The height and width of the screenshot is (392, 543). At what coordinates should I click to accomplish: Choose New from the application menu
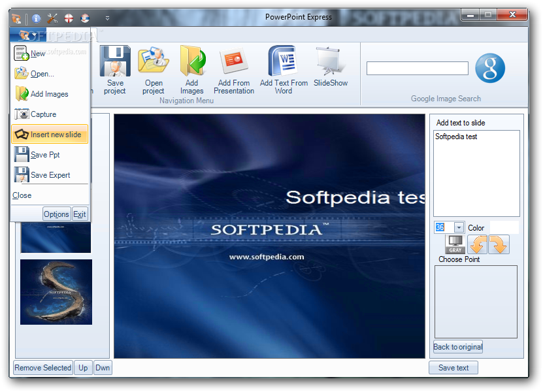[50, 54]
